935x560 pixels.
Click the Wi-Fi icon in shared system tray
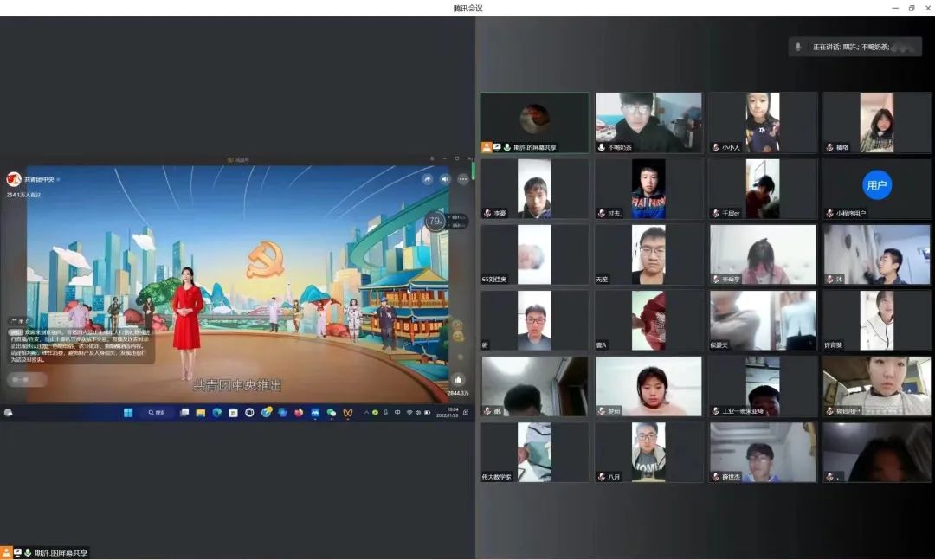tap(409, 413)
